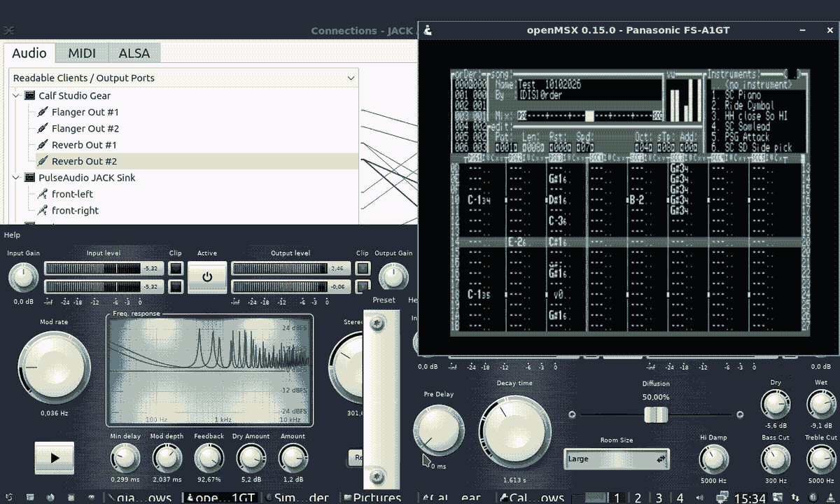The height and width of the screenshot is (504, 840).
Task: Click the Treble Cut knob
Action: tap(821, 459)
